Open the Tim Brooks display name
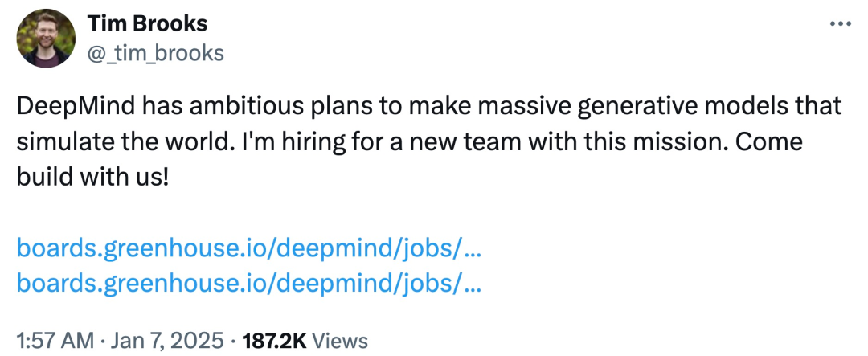The height and width of the screenshot is (356, 868). pos(147,24)
